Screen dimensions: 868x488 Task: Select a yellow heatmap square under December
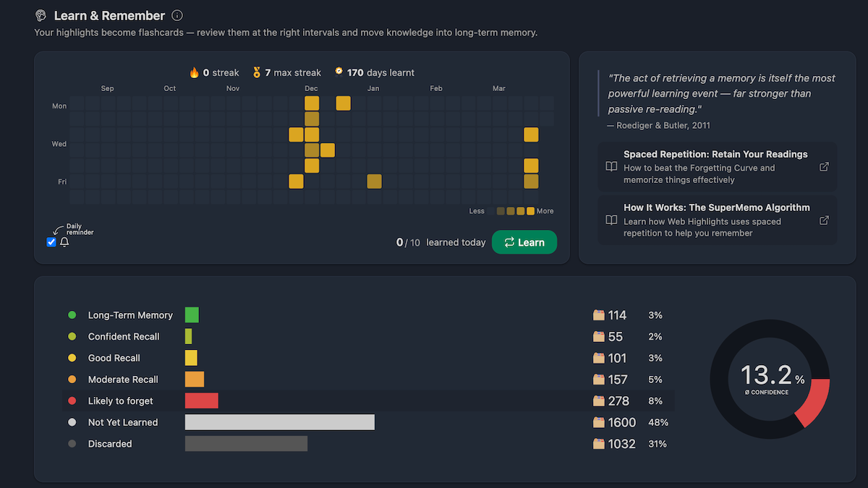tap(311, 103)
